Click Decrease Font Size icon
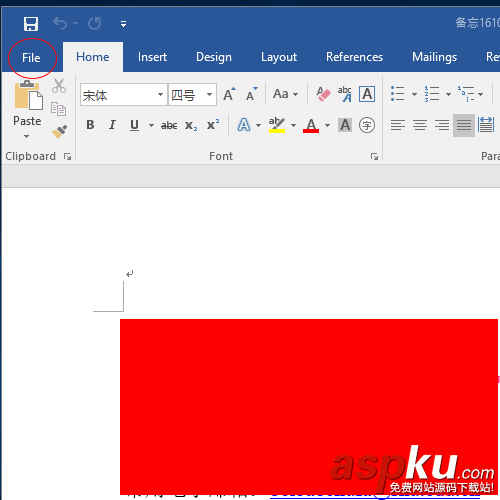 click(252, 95)
